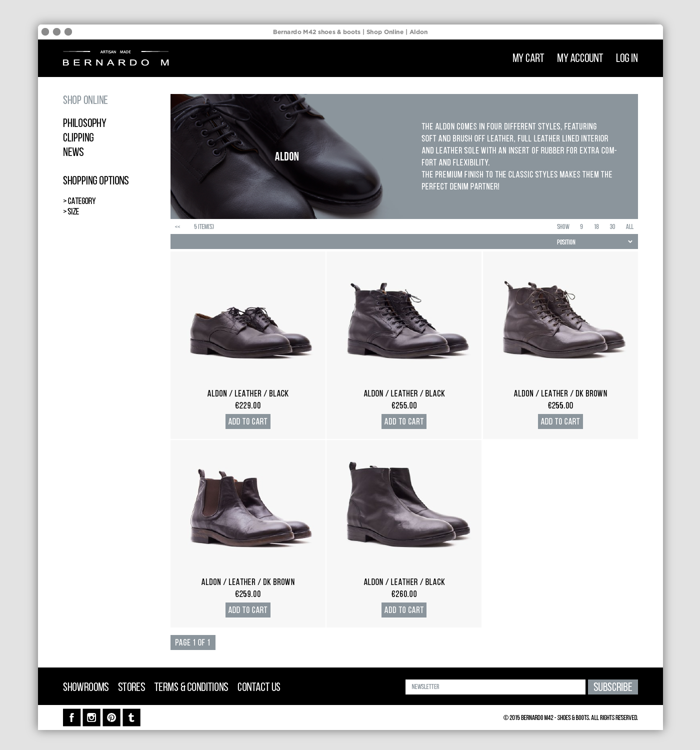Click the Bernardo M logo
Screen dimensions: 700x750
pos(115,58)
